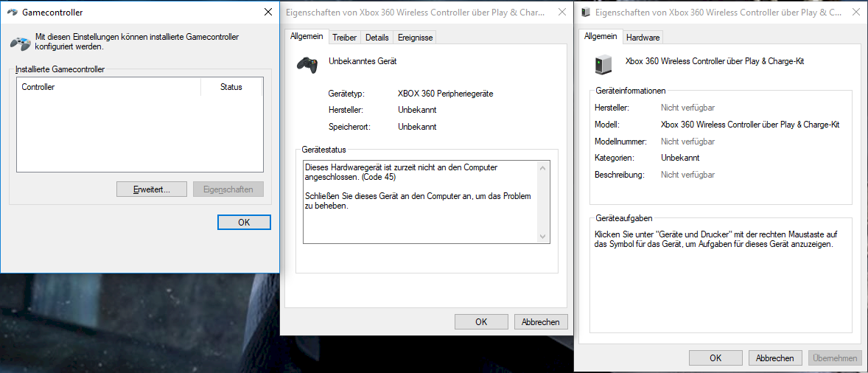Click the greyed Eigenschaften button in Gamecontroller
Image resolution: width=868 pixels, height=373 pixels.
[x=228, y=189]
